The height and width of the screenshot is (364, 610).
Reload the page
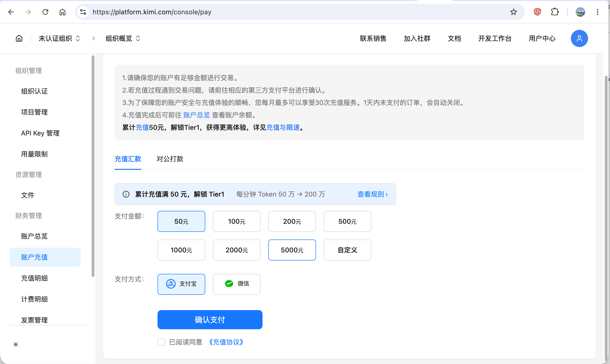click(45, 12)
